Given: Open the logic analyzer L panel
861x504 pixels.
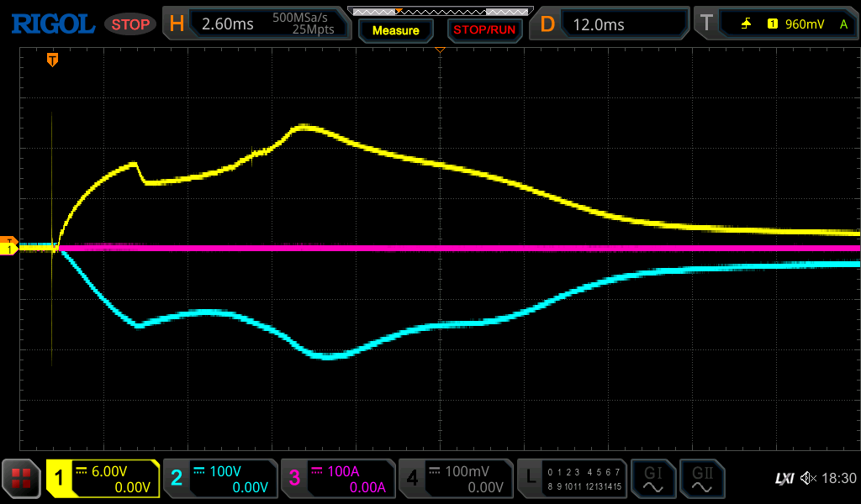Looking at the screenshot, I should (x=571, y=479).
